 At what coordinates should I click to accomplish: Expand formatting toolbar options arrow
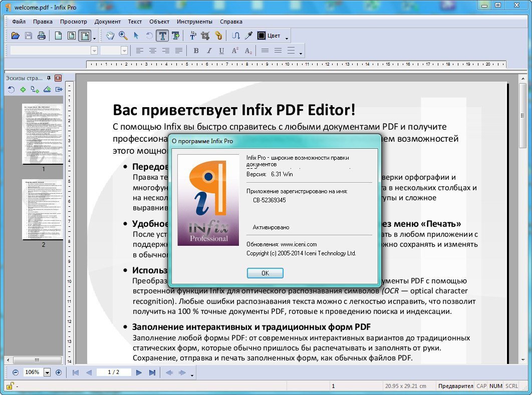pos(301,54)
